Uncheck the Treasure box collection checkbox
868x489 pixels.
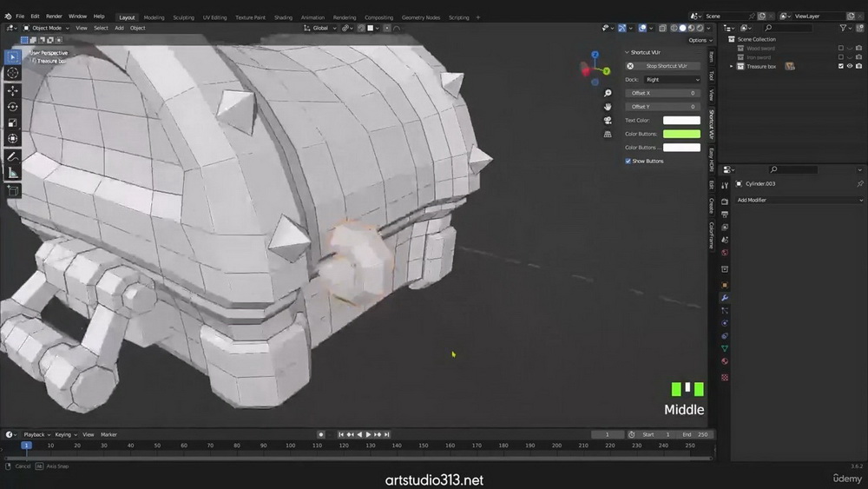[841, 67]
